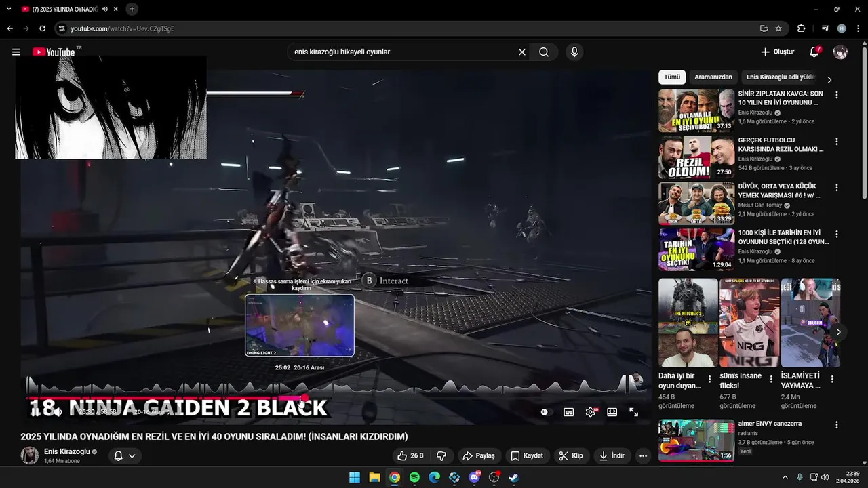Open options for SİNİR ZIPLATAN KAVGA video
This screenshot has width=868, height=488.
pyautogui.click(x=837, y=96)
